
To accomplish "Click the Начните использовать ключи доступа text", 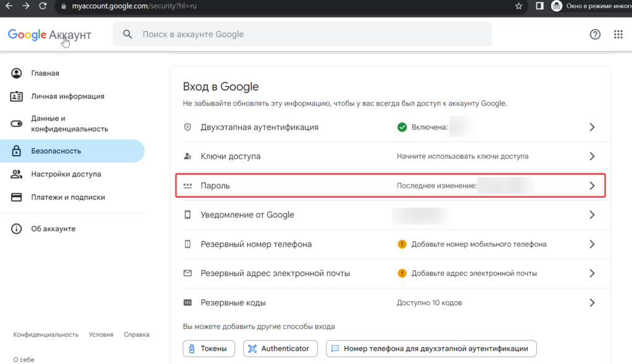I will pos(462,157).
